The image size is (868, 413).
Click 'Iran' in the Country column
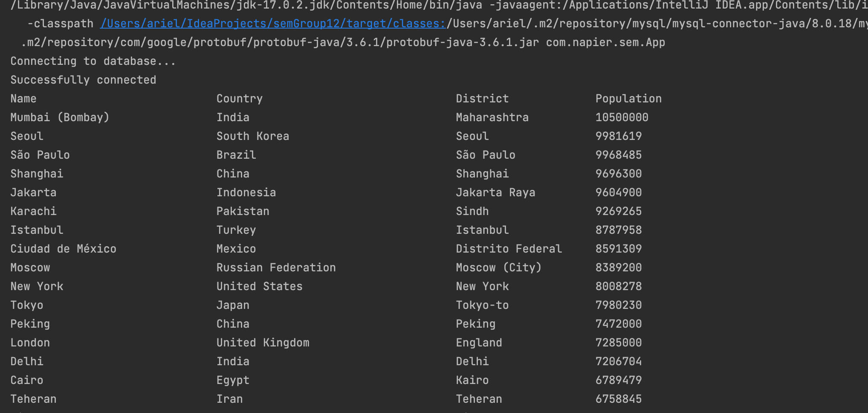click(x=229, y=399)
